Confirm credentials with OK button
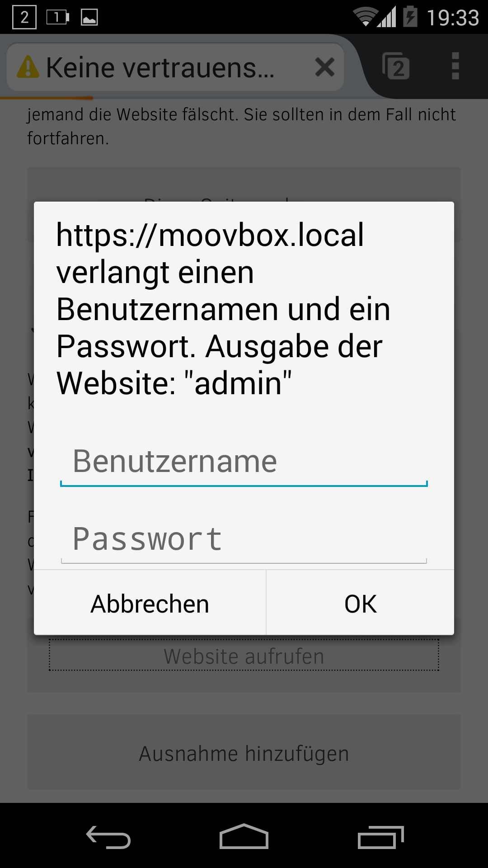Image resolution: width=488 pixels, height=868 pixels. pyautogui.click(x=361, y=603)
